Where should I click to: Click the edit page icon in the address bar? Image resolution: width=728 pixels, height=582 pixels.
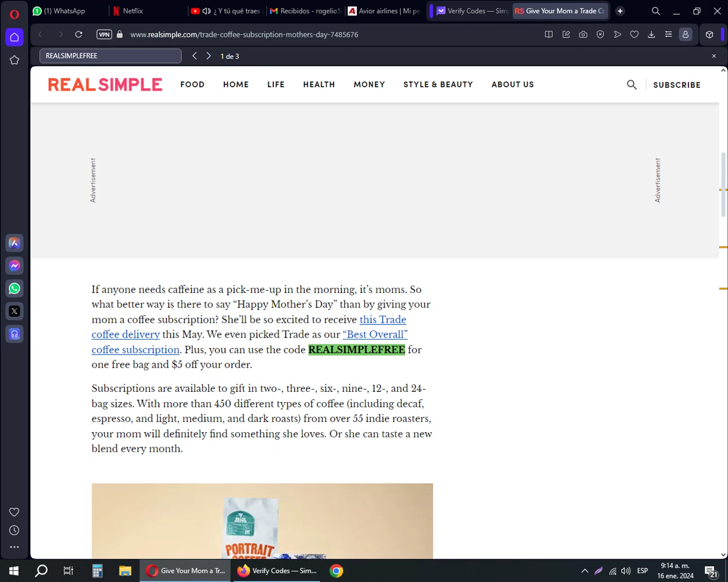[566, 34]
